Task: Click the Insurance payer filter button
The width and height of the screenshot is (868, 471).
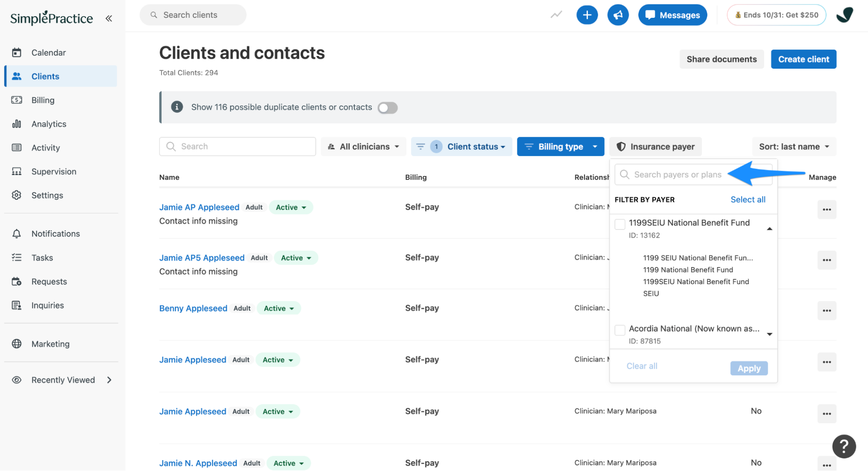Action: pos(655,147)
